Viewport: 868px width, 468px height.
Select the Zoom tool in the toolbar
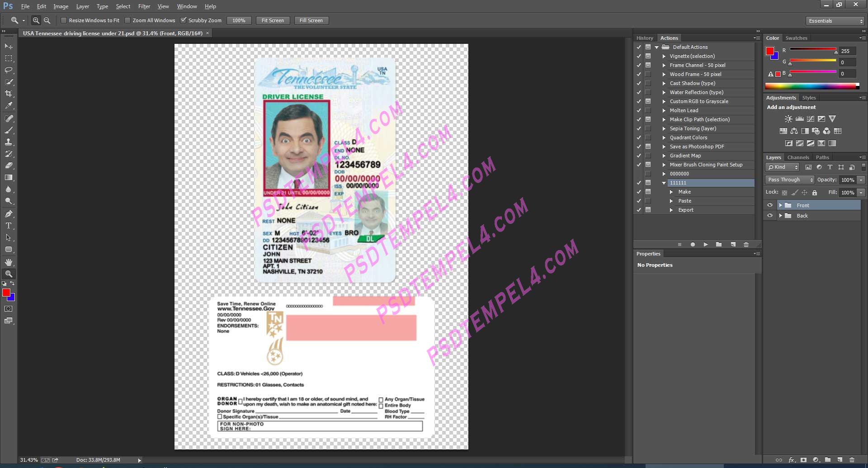8,274
